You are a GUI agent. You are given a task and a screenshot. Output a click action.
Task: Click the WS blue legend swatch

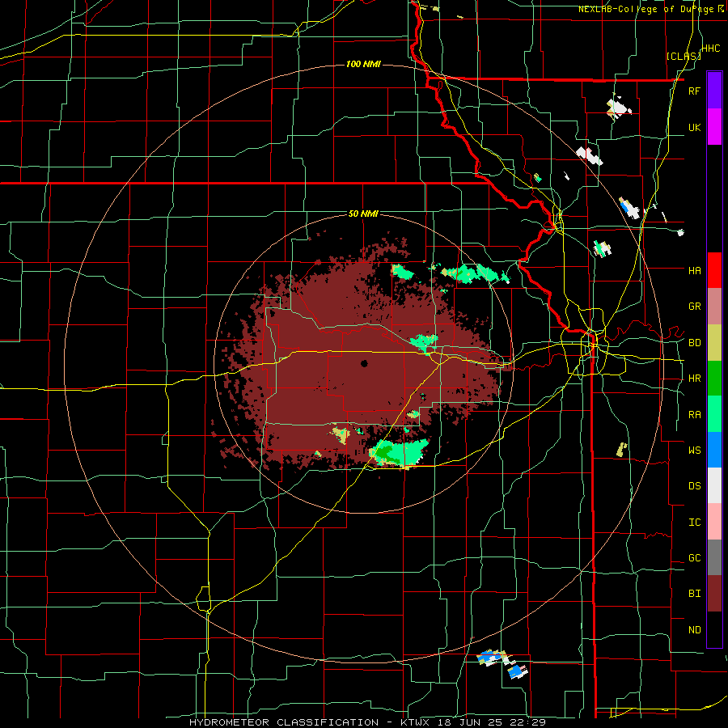pos(714,450)
